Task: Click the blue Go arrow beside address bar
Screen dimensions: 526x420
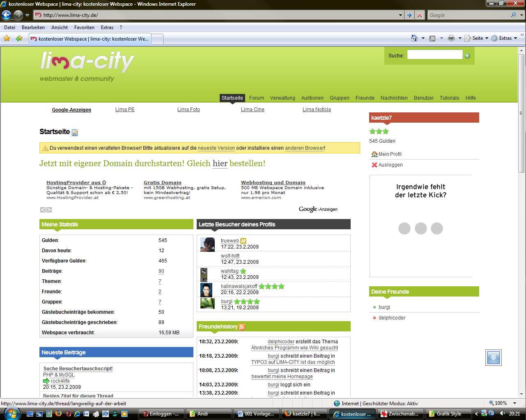Action: (x=409, y=15)
